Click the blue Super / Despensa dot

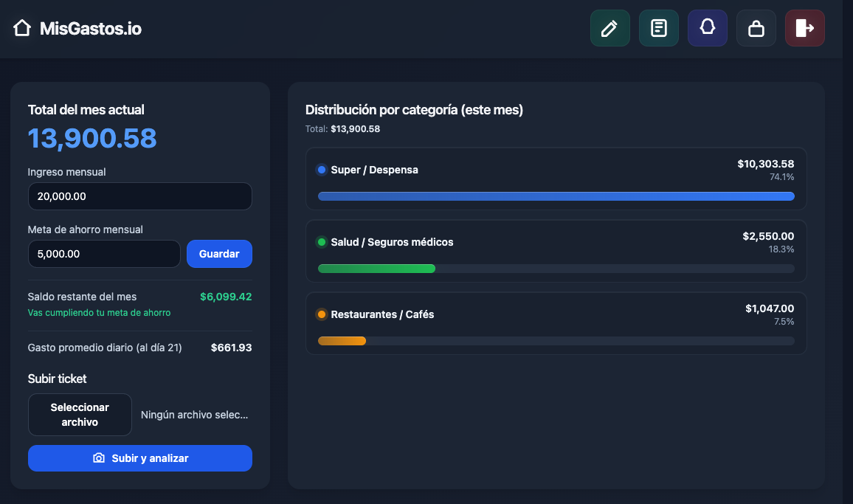click(322, 170)
